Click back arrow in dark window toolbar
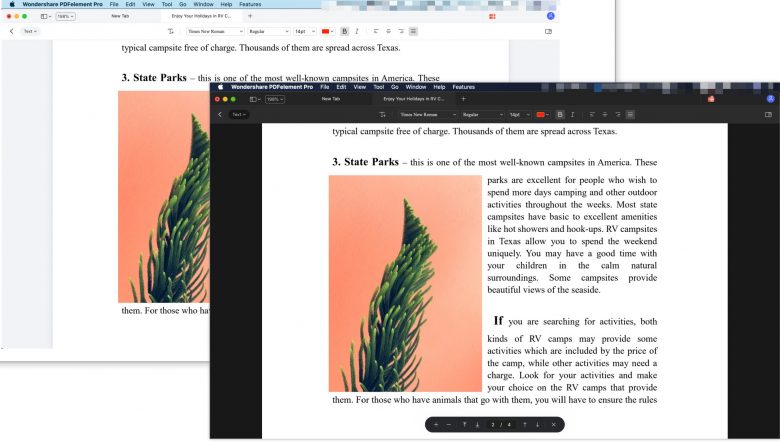Image resolution: width=780 pixels, height=442 pixels. point(220,115)
